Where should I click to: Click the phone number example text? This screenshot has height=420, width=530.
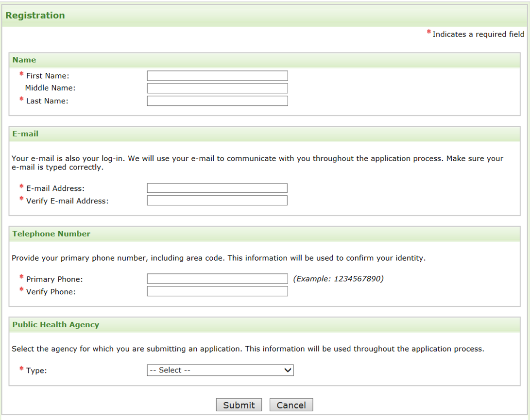(338, 279)
